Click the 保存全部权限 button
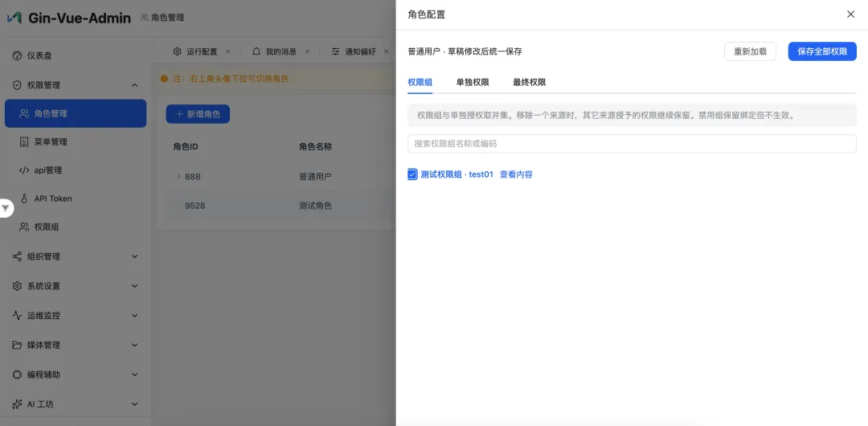The image size is (868, 426). click(x=822, y=51)
